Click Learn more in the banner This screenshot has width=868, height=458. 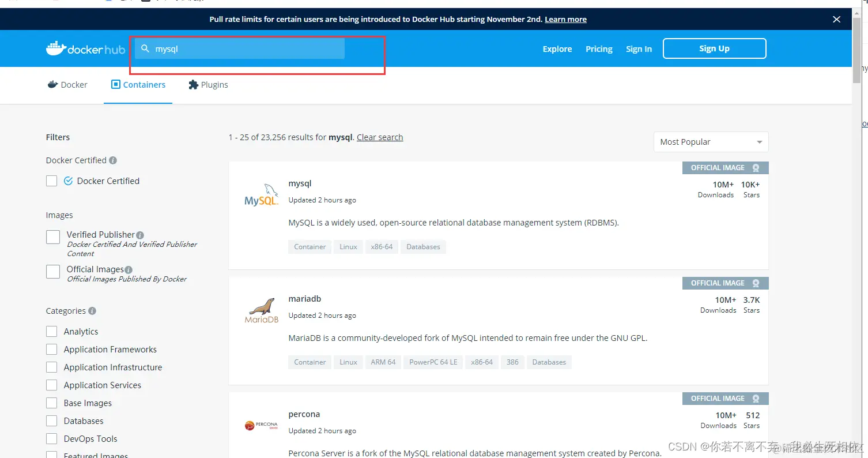pos(565,19)
